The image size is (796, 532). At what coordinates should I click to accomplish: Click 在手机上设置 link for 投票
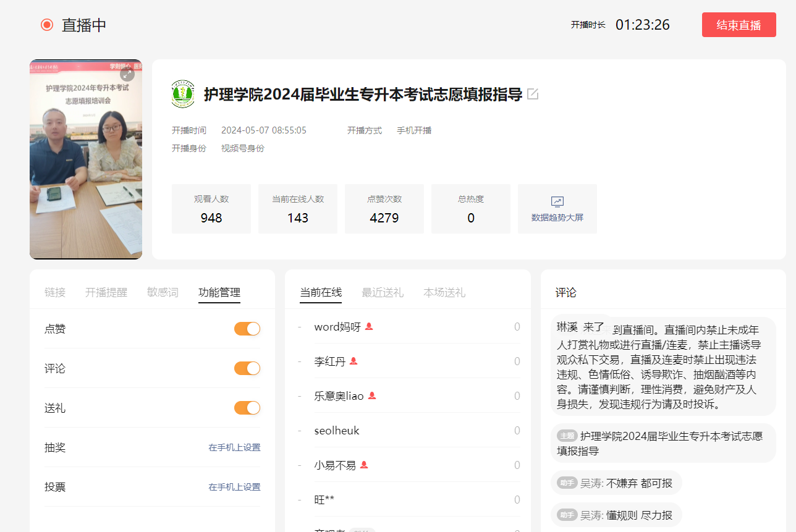point(234,487)
